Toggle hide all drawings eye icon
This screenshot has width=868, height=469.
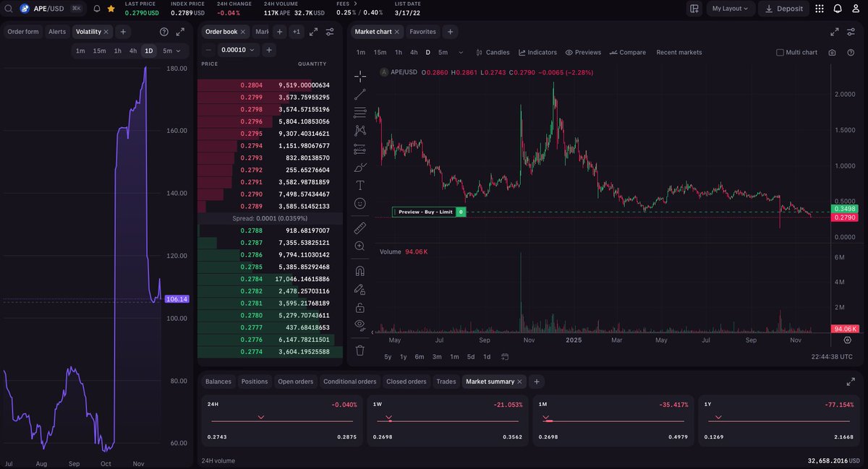(359, 326)
